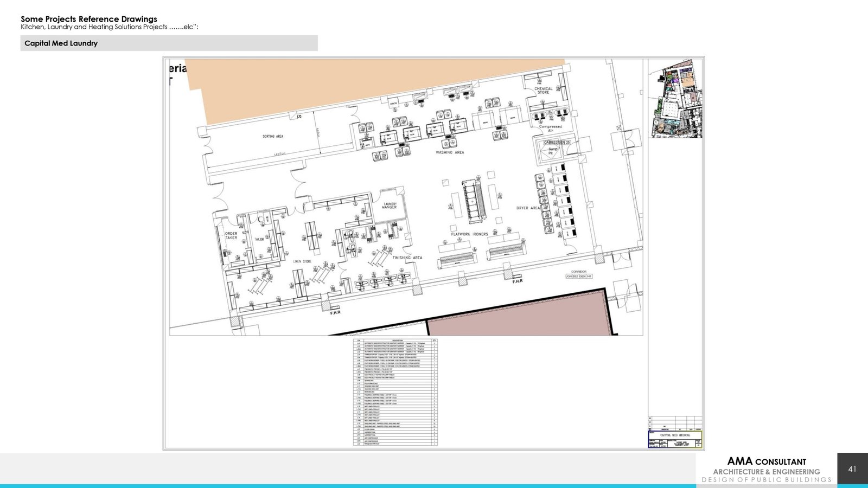
Task: Select the Tailor room label
Action: tap(259, 239)
